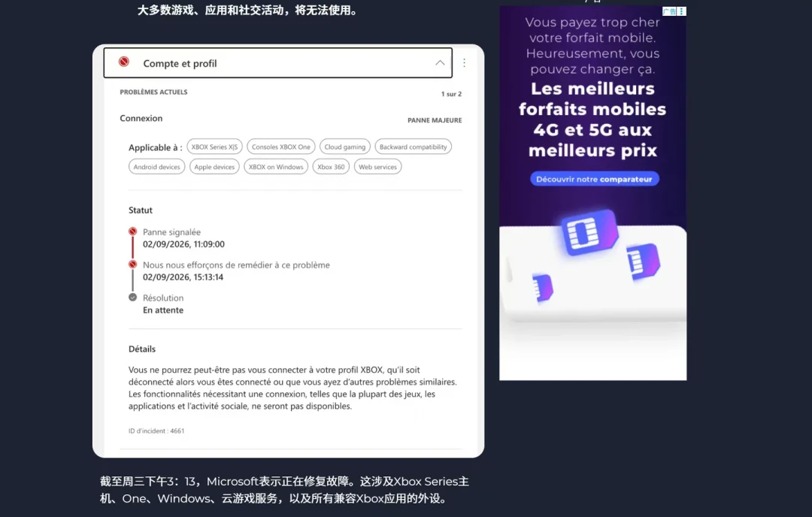Click the PANNE MAJEURE label
812x517 pixels.
point(435,120)
